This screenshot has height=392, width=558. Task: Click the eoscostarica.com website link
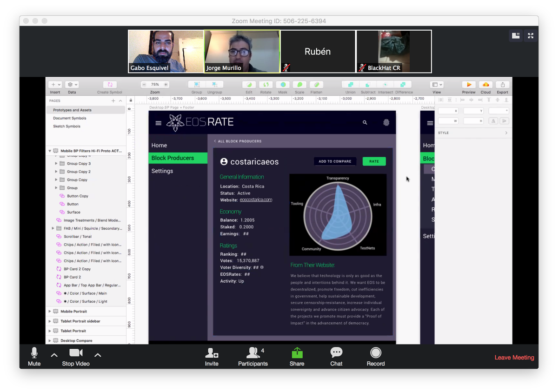point(256,200)
